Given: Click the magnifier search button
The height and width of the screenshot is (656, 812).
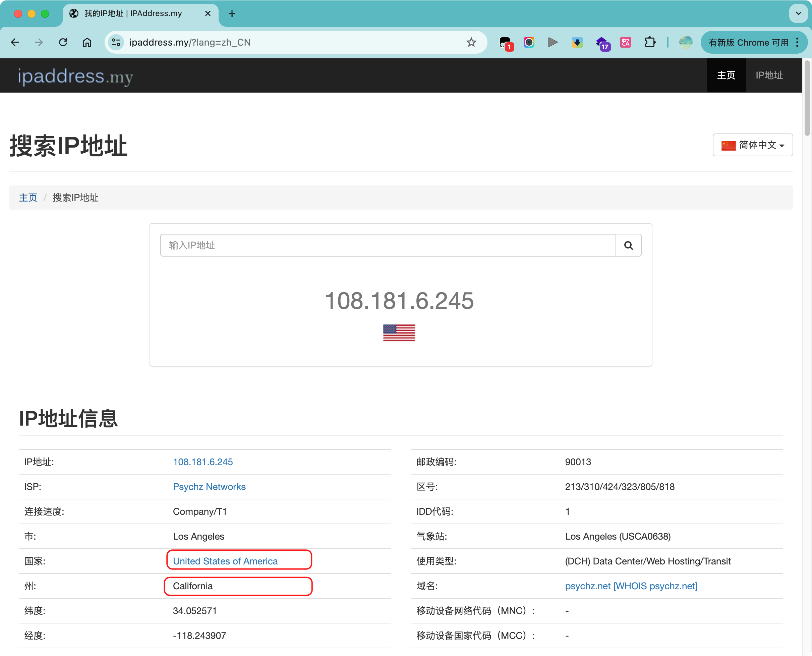Looking at the screenshot, I should click(628, 245).
